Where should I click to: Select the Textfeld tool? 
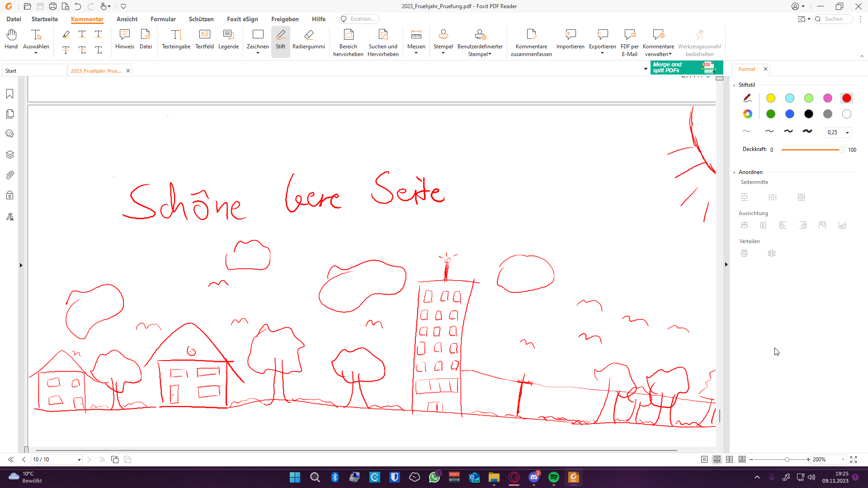pos(204,39)
